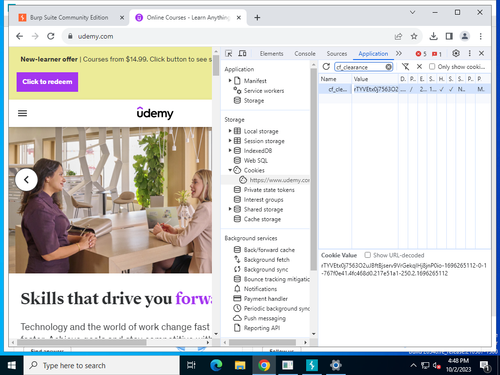Open DevTools more options menu
The image size is (500, 375).
469,53
